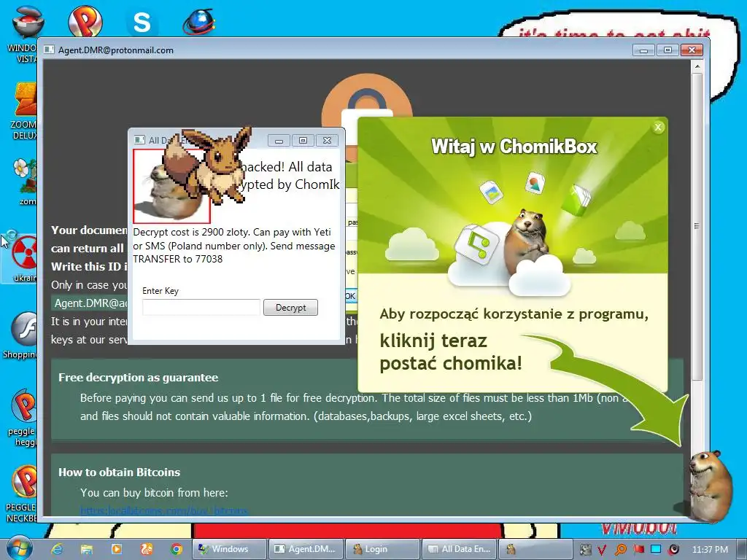Image resolution: width=747 pixels, height=560 pixels.
Task: Click the 'How to obtain Bitcoins' heading
Action: pyautogui.click(x=119, y=472)
